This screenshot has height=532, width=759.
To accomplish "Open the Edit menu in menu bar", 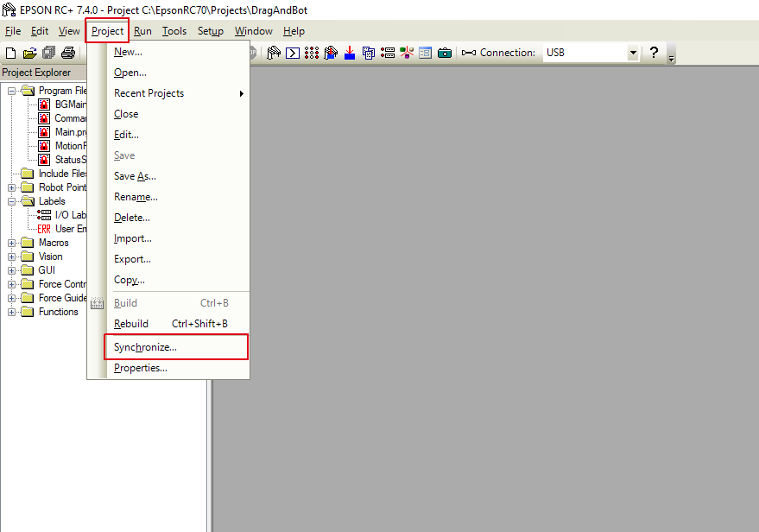I will (x=40, y=31).
